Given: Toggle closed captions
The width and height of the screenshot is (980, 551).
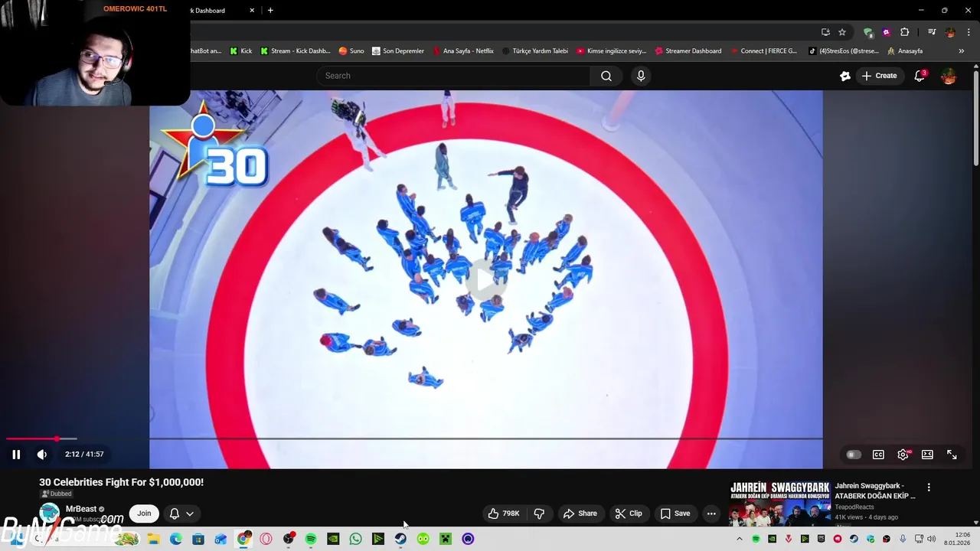Looking at the screenshot, I should tap(878, 455).
